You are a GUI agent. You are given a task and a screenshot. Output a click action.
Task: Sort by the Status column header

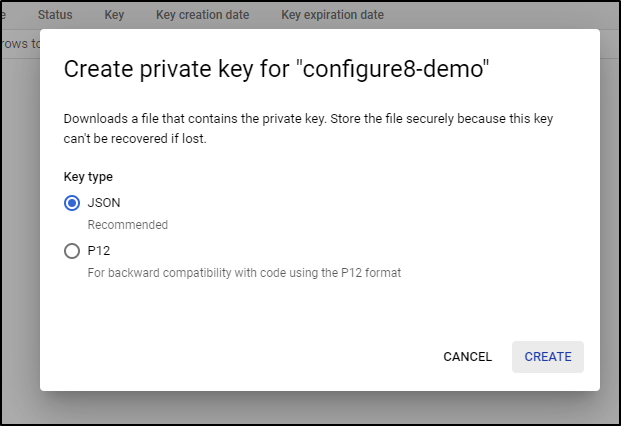point(55,15)
